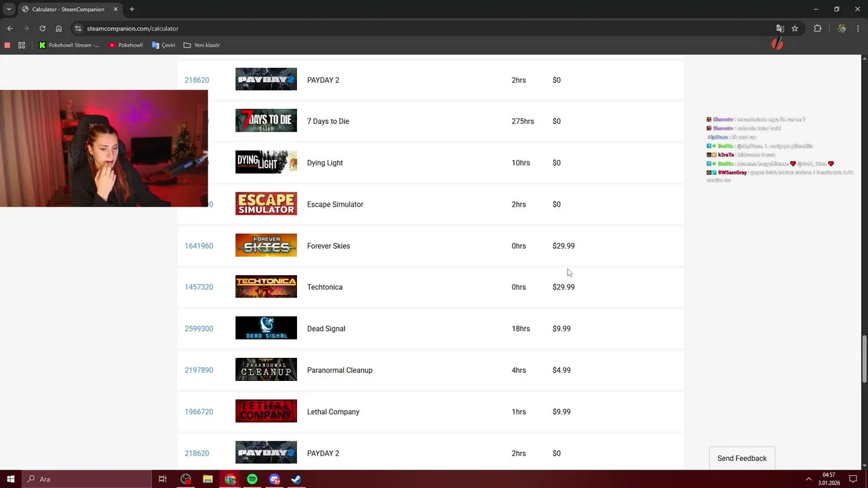Click the Escape Simulator banner image

pos(266,203)
